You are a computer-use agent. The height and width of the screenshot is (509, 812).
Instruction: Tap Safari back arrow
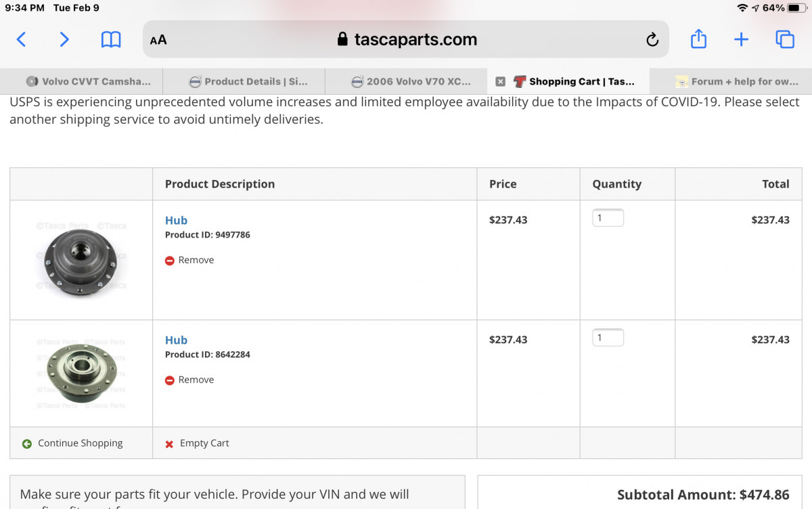click(x=21, y=39)
